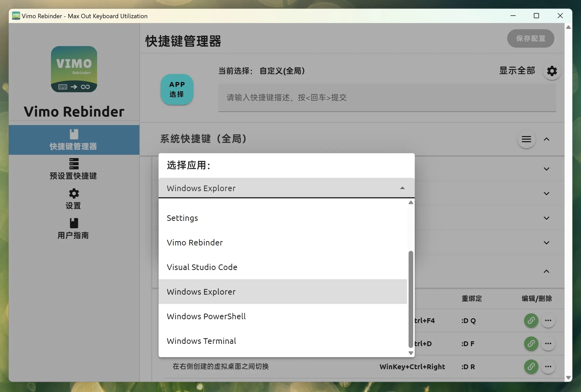The image size is (581, 392).
Task: Minimize the Vimo Rebinder window
Action: click(x=513, y=16)
